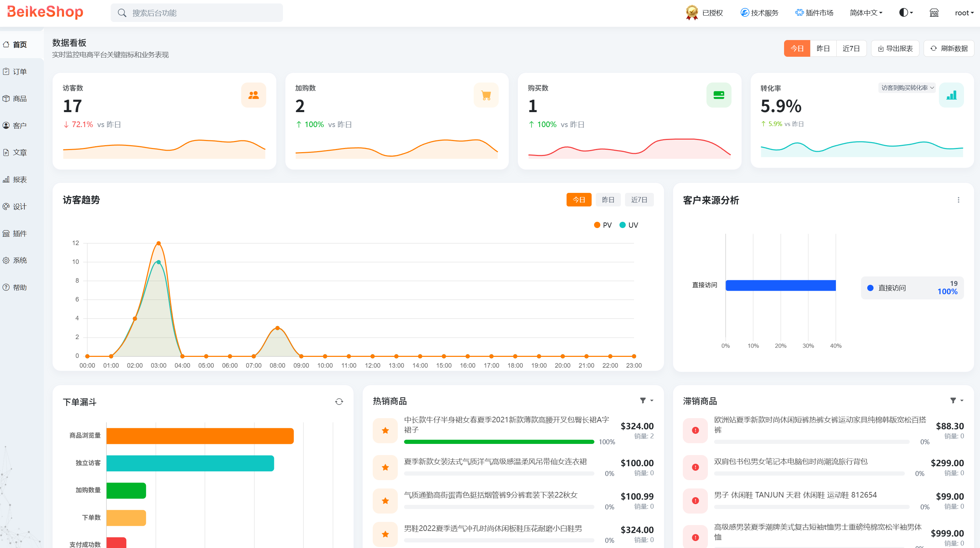Click the bar chart icon on 转化率 card
Screen dimensions: 980x548
(x=951, y=95)
